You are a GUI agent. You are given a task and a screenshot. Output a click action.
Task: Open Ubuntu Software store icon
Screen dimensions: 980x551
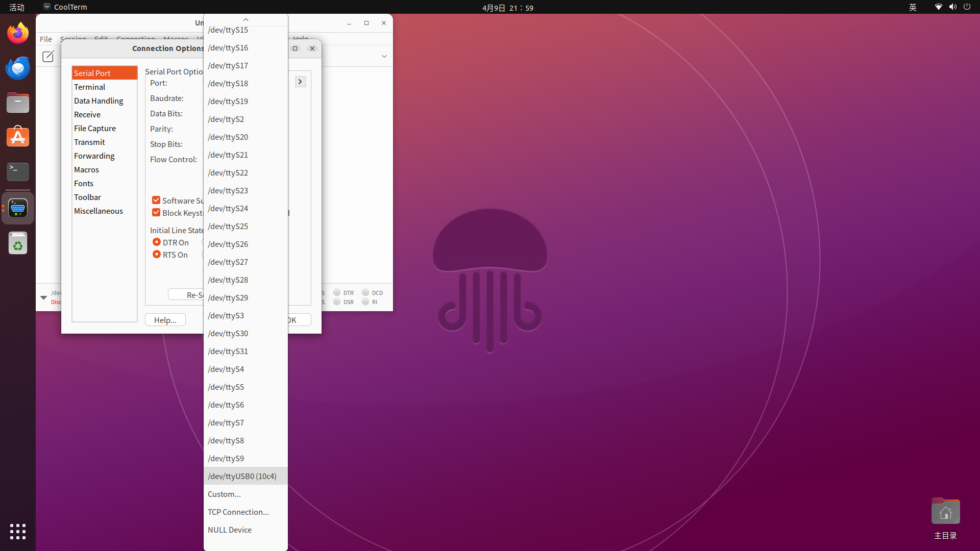(x=18, y=137)
